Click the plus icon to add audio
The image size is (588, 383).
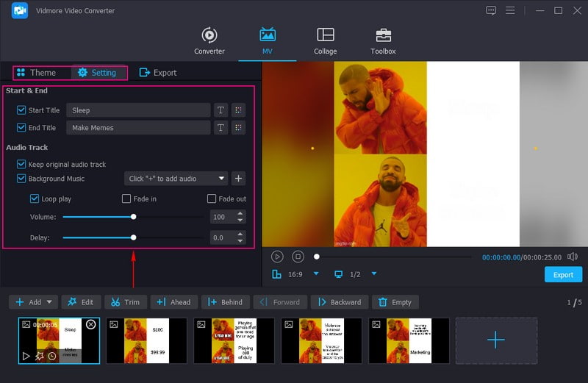click(x=238, y=179)
